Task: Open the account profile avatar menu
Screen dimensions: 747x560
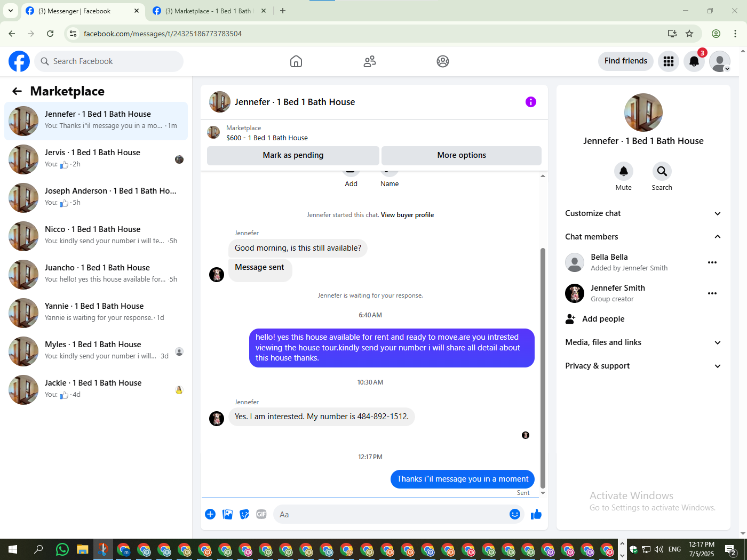Action: [x=720, y=61]
